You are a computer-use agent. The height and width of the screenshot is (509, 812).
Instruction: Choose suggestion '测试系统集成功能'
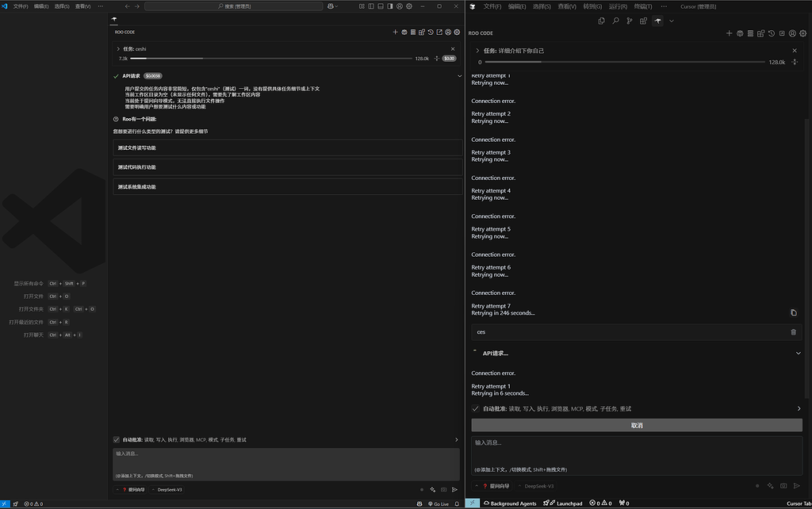[287, 186]
